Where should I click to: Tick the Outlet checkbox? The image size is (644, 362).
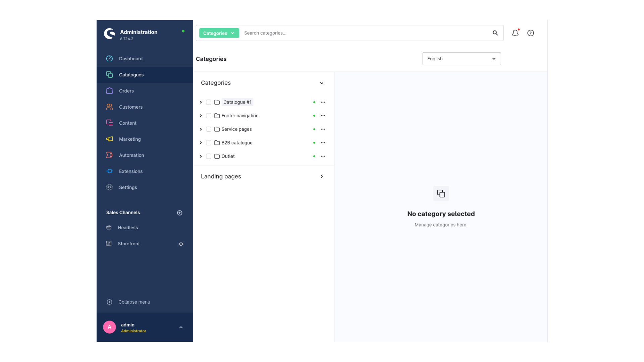[x=209, y=156]
